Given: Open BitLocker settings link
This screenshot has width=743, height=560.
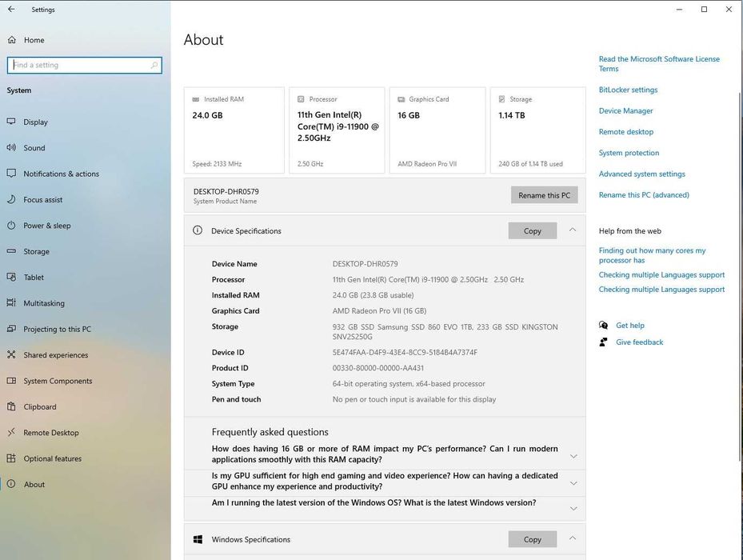Looking at the screenshot, I should (628, 90).
